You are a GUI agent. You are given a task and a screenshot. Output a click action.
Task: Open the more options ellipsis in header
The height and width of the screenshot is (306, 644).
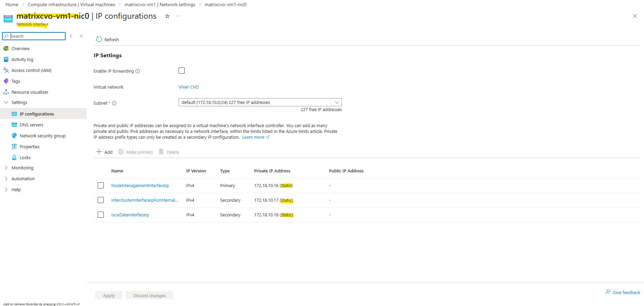[x=178, y=16]
